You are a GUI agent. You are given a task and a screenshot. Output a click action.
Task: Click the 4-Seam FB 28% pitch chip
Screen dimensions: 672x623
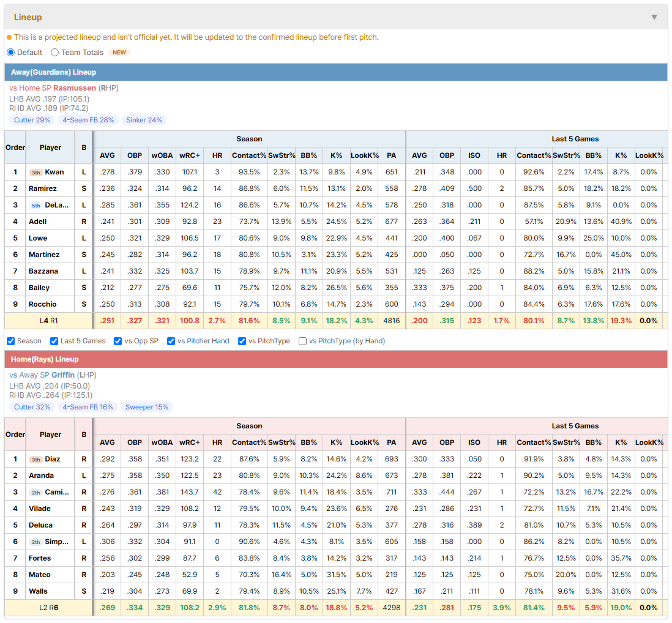88,120
